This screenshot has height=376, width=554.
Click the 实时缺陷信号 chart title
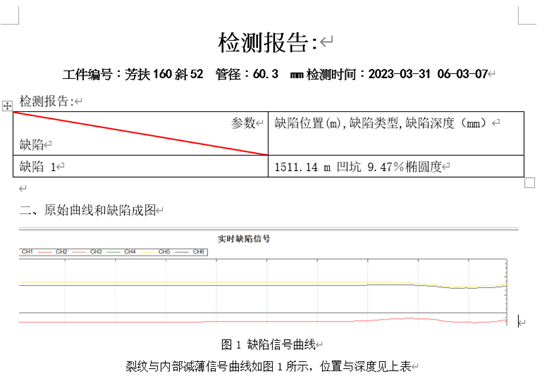point(244,239)
